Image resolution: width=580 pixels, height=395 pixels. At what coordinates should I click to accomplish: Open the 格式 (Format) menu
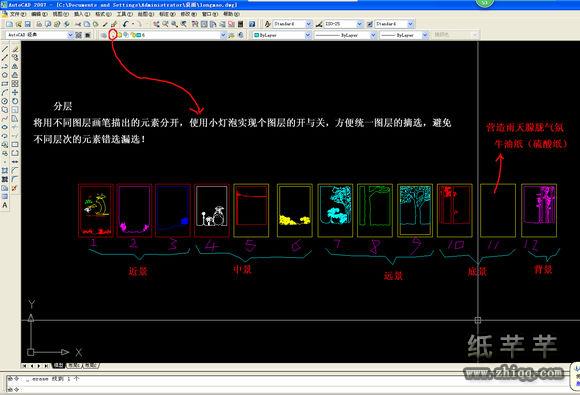(x=103, y=14)
